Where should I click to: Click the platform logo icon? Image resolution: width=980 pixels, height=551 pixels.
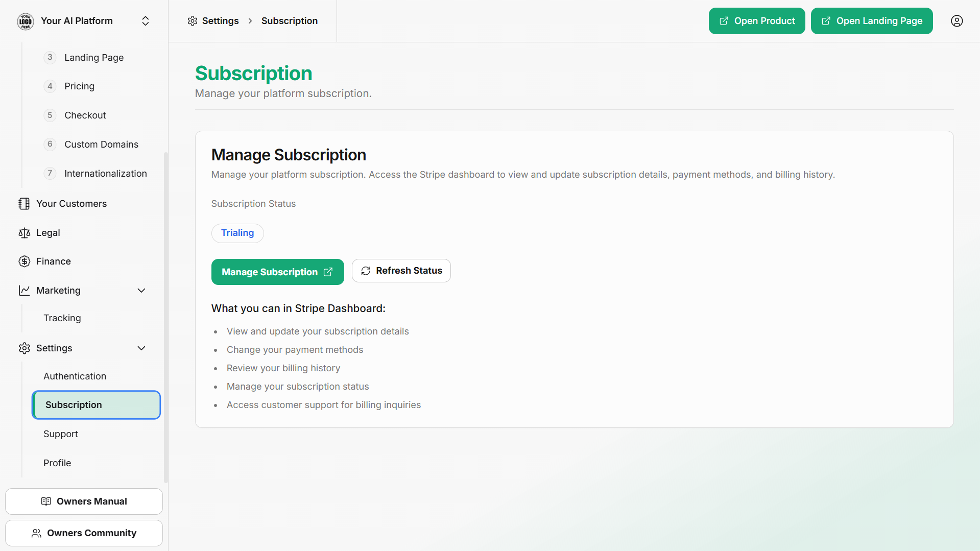(26, 21)
